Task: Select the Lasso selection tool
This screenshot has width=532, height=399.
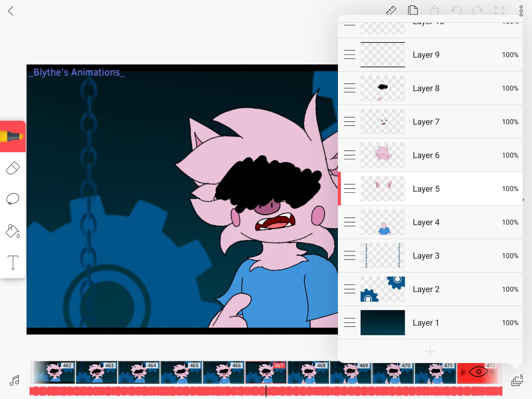Action: [12, 199]
